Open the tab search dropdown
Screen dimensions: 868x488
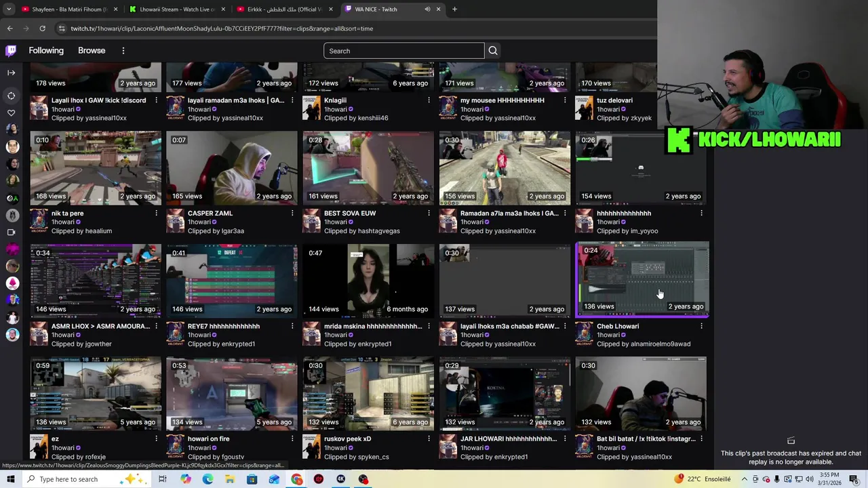tap(9, 9)
